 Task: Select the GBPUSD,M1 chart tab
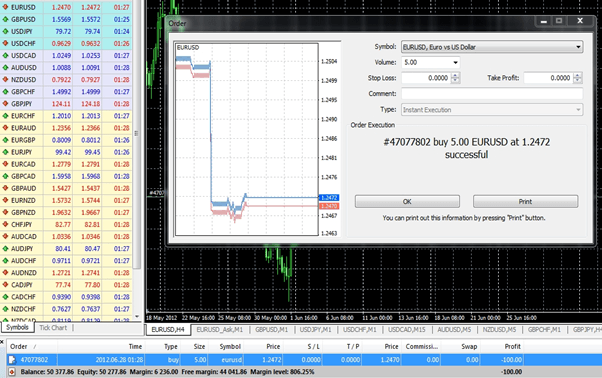point(271,330)
